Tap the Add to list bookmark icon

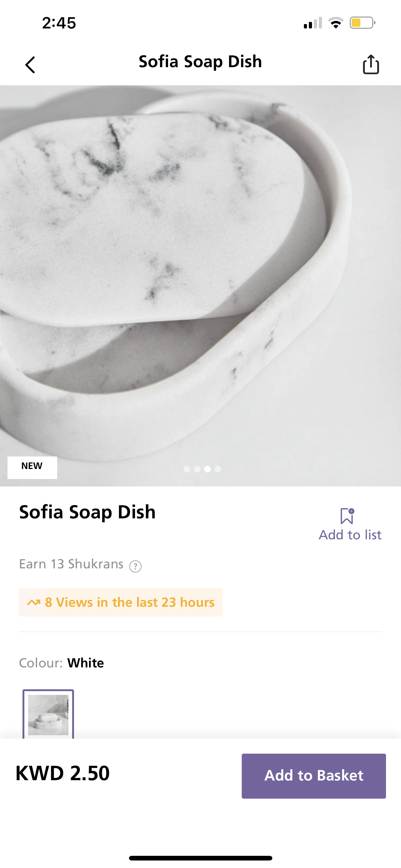click(x=347, y=516)
